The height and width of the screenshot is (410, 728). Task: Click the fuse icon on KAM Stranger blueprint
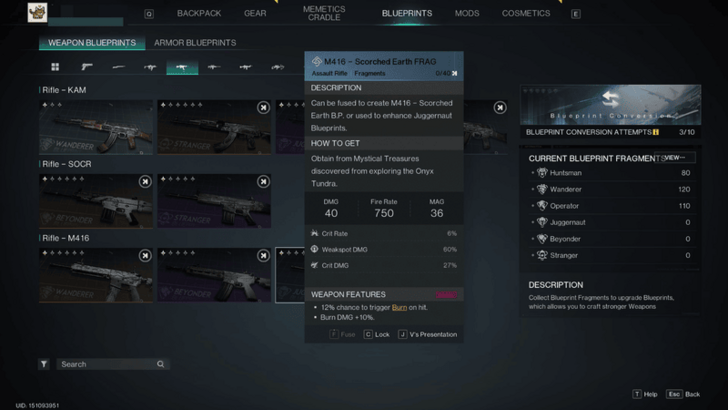pos(263,107)
